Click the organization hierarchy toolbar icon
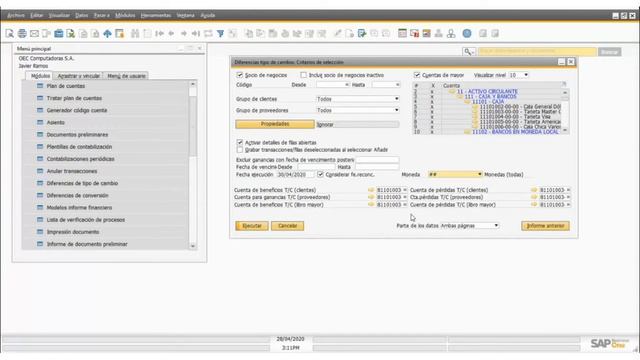The width and height of the screenshot is (640, 360). 451,33
